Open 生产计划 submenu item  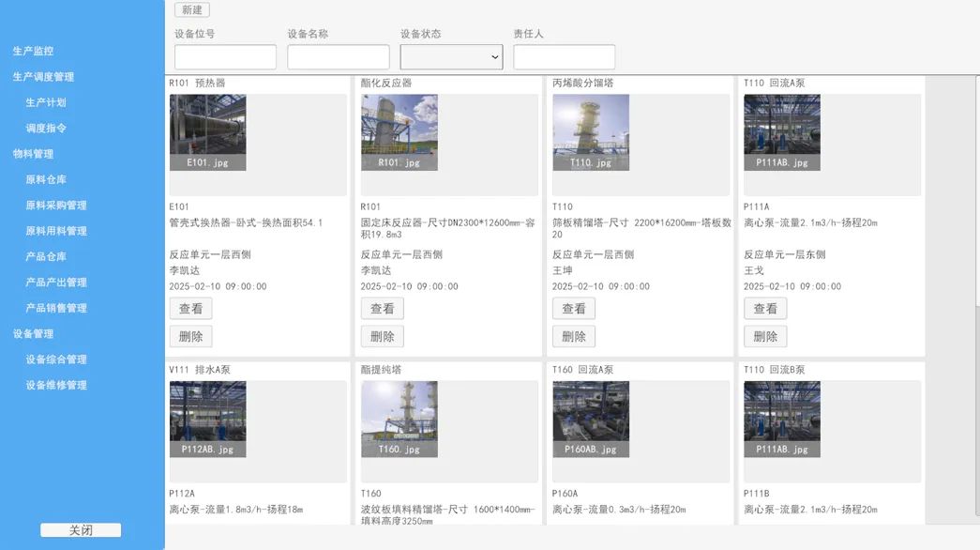point(46,102)
